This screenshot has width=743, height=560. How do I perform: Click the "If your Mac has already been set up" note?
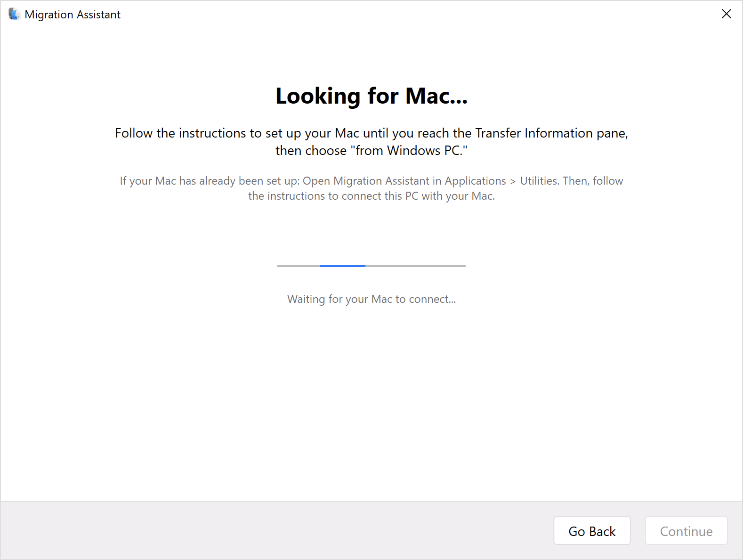tap(371, 188)
